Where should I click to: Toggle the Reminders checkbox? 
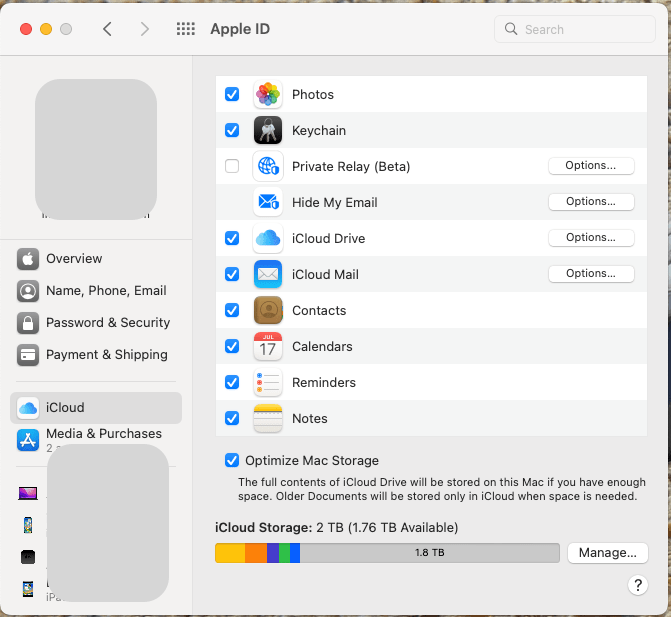tap(232, 382)
